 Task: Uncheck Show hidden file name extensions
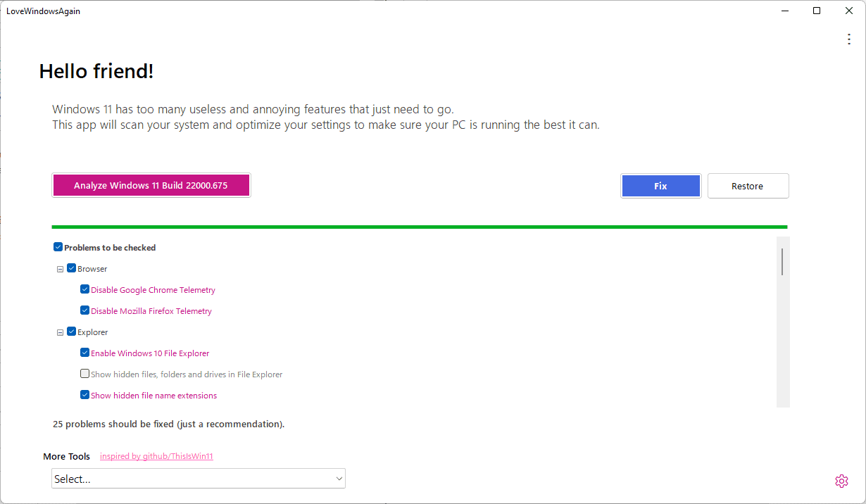(84, 394)
